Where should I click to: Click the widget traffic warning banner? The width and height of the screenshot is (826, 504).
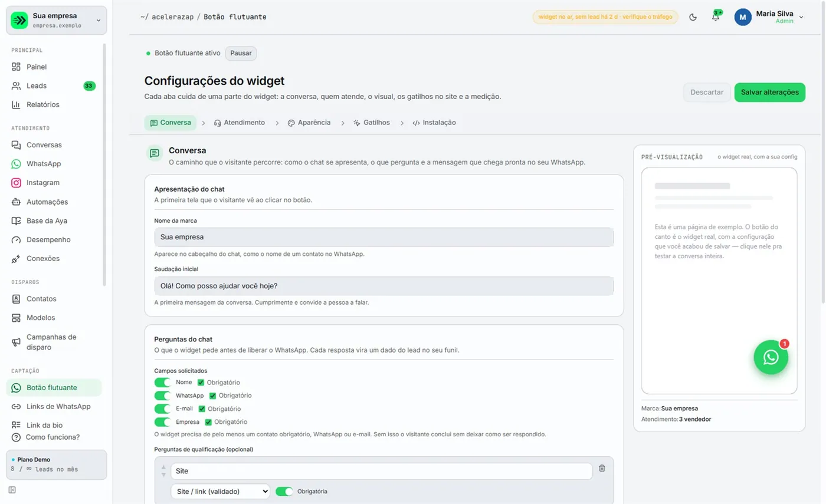[605, 17]
